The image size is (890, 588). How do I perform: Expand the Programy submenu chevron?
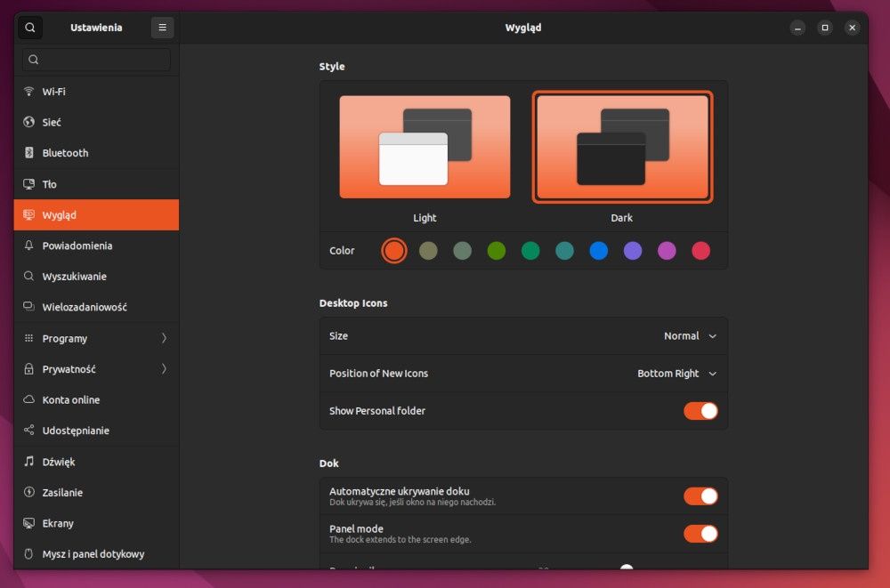pyautogui.click(x=164, y=338)
